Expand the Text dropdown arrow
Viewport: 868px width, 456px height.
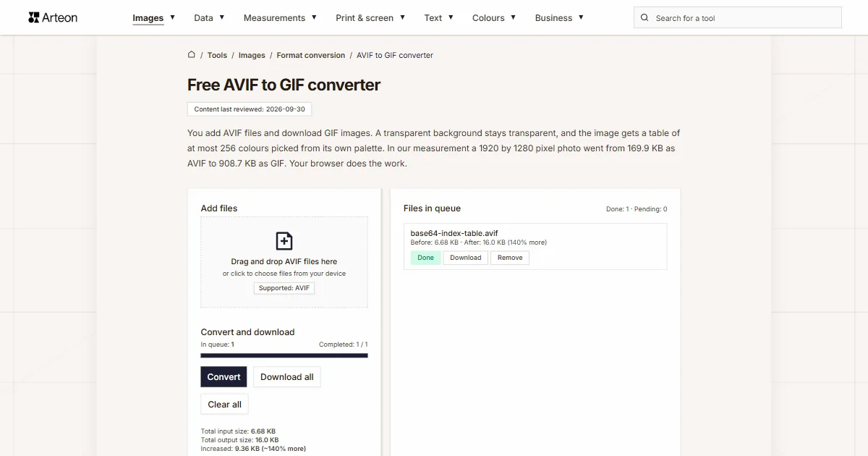[451, 17]
